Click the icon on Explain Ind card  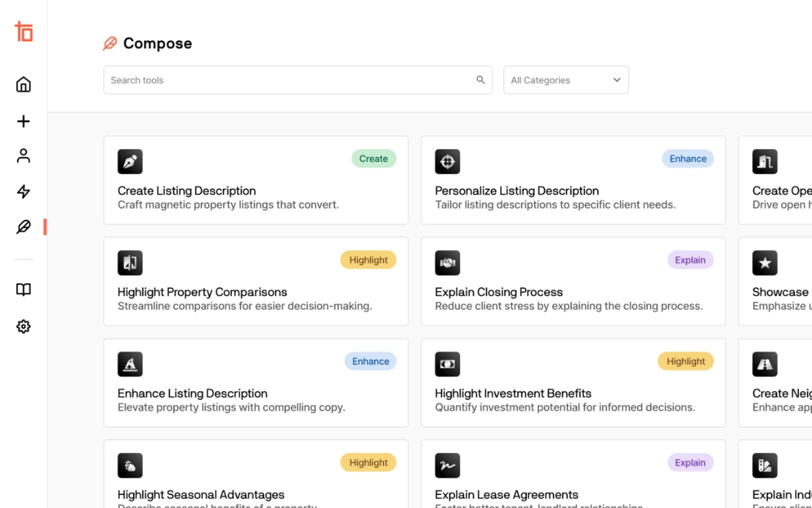[765, 466]
